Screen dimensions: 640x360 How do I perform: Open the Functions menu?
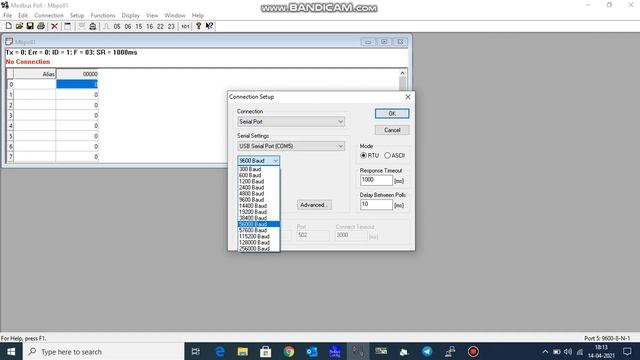[103, 16]
